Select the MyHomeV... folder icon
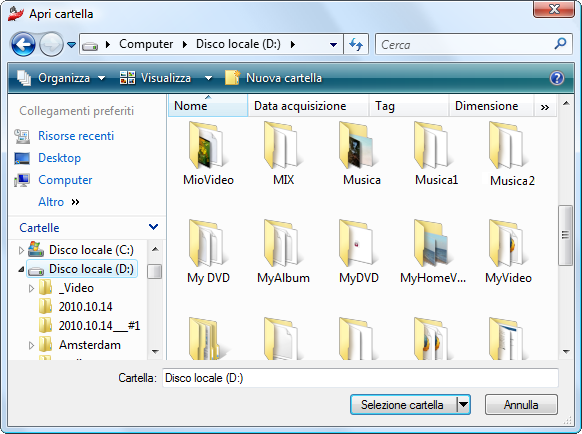582x434 pixels. [x=431, y=243]
